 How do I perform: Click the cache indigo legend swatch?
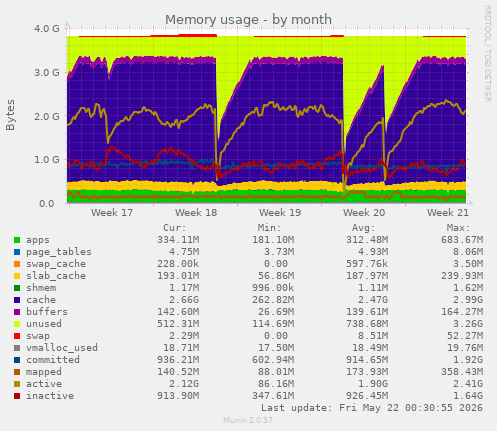coord(17,300)
